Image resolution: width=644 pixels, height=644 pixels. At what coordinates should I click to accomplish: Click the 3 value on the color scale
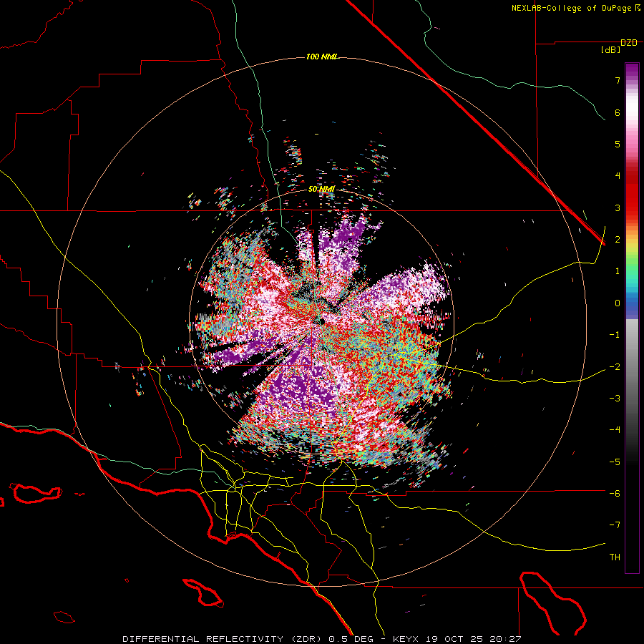coord(618,208)
